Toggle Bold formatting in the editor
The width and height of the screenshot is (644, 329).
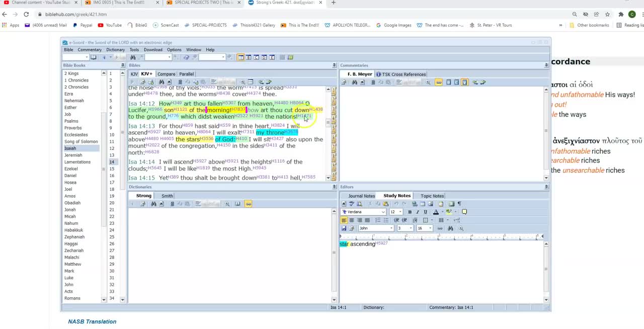pos(410,212)
